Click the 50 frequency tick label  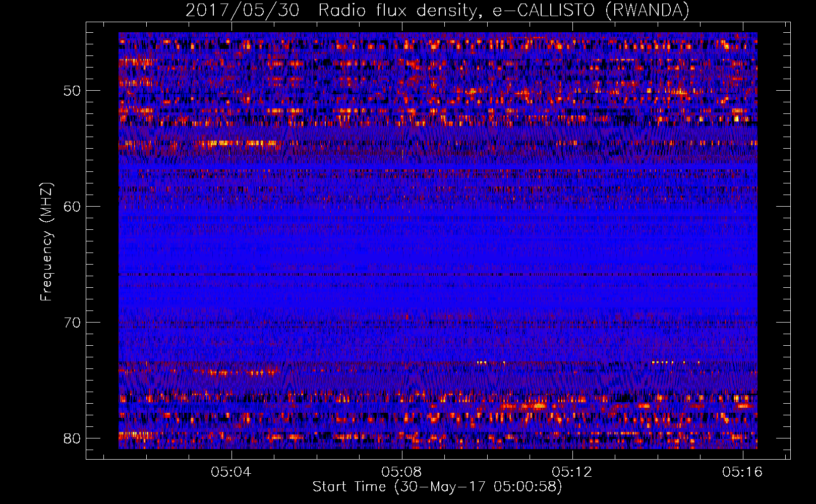(73, 91)
